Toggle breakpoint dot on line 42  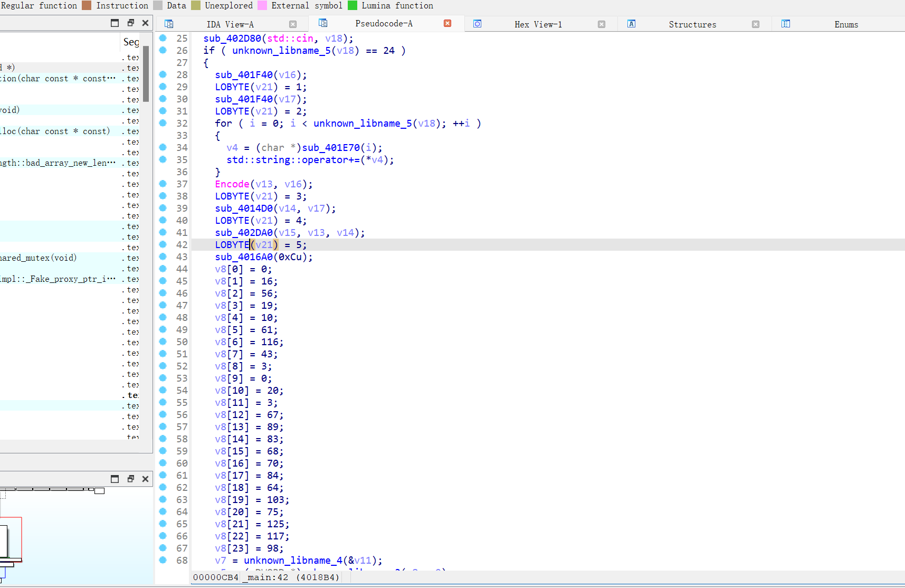163,244
